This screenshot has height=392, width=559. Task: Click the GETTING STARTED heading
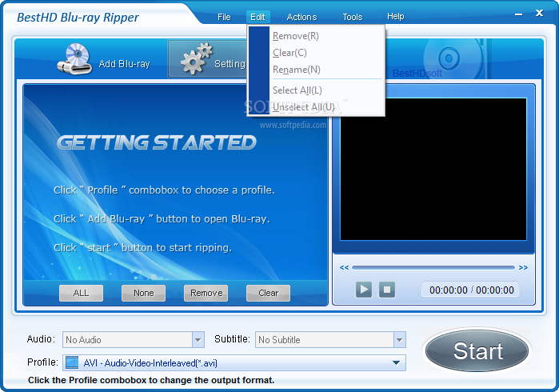(157, 142)
